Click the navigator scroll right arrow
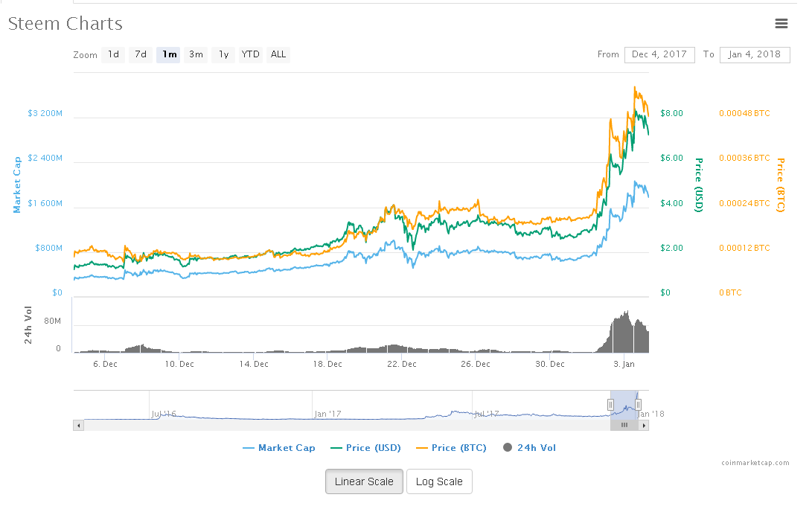Image resolution: width=812 pixels, height=509 pixels. tap(644, 426)
